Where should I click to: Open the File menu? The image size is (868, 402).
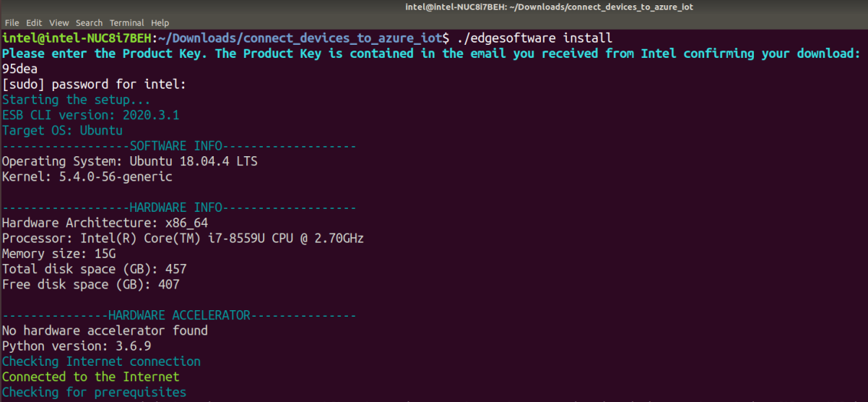pyautogui.click(x=12, y=23)
